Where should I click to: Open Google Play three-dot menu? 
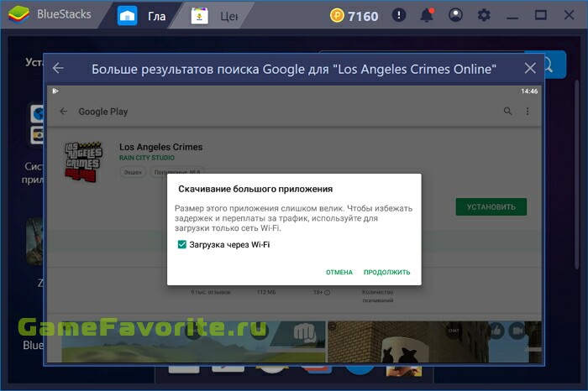[528, 112]
